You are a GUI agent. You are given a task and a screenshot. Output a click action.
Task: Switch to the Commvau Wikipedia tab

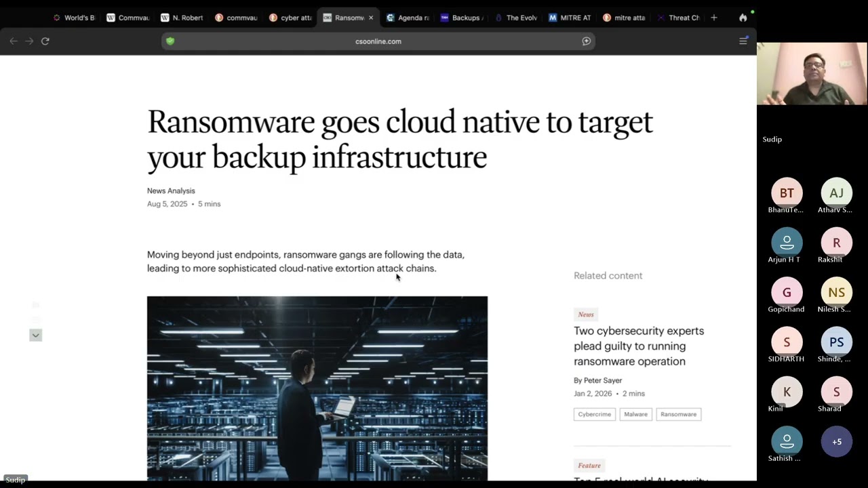click(x=127, y=18)
